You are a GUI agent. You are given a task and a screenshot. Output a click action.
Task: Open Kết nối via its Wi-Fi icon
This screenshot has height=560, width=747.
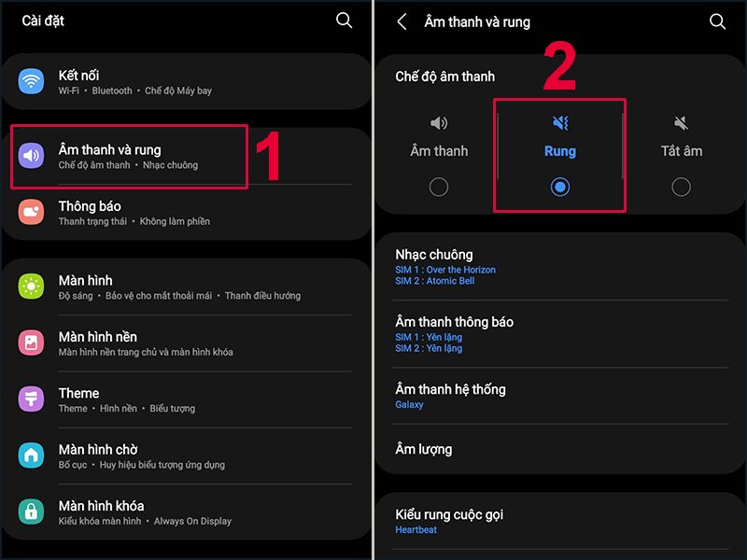[32, 82]
